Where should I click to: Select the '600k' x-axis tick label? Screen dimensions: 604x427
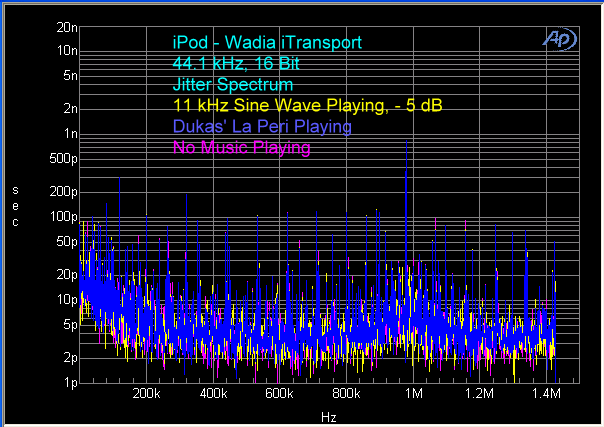[x=280, y=395]
